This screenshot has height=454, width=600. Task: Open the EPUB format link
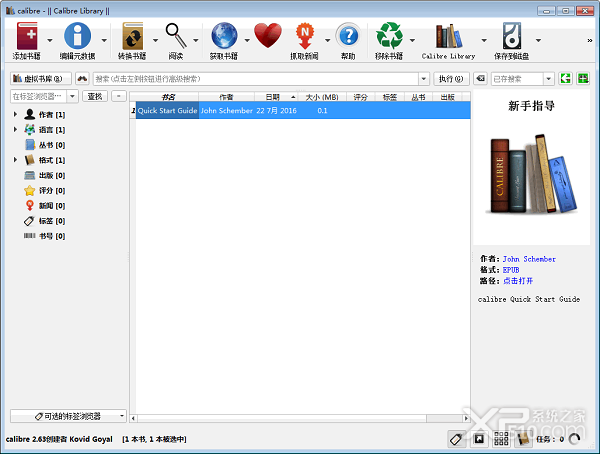511,270
